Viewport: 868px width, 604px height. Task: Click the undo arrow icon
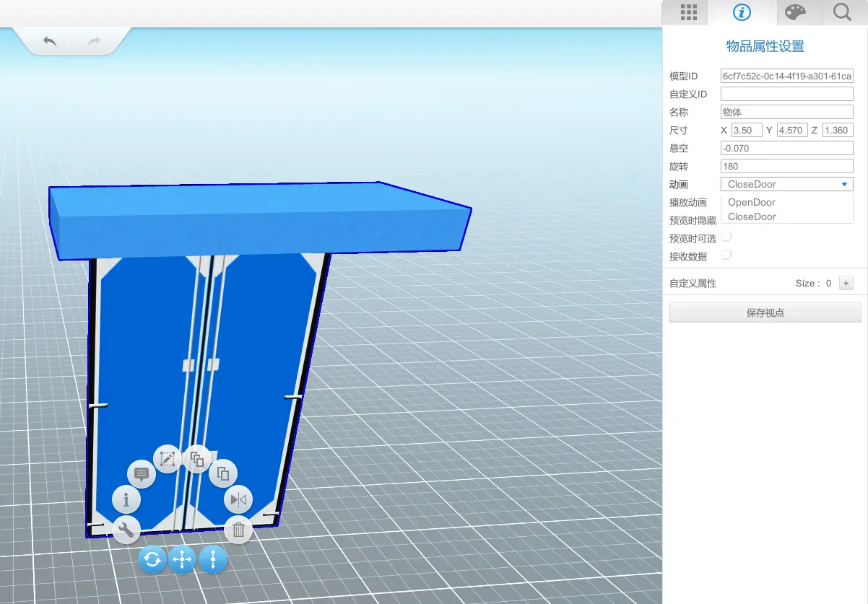50,41
